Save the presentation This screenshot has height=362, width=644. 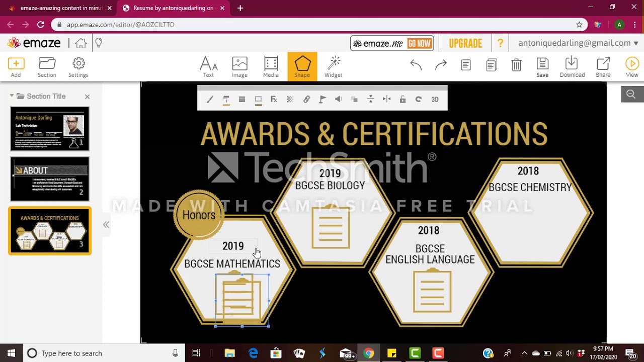pos(542,67)
